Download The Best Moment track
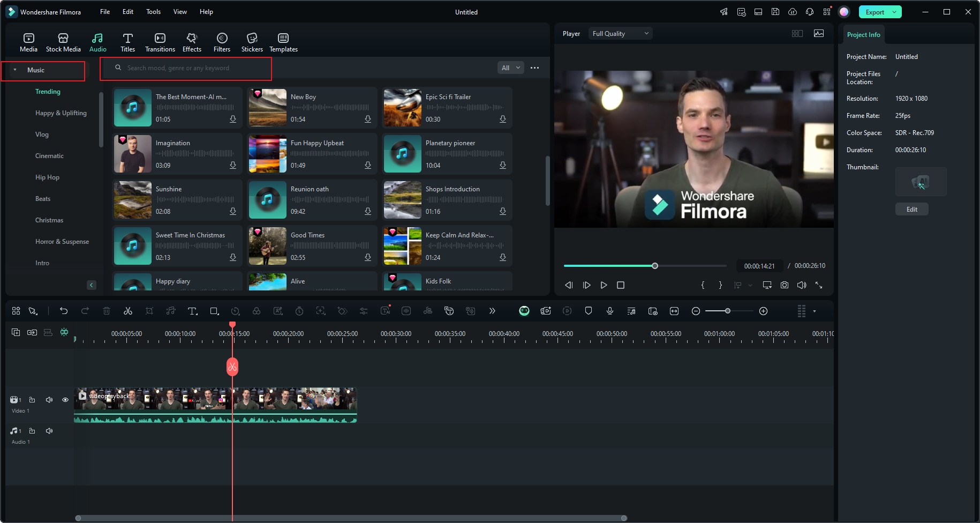 click(x=233, y=119)
